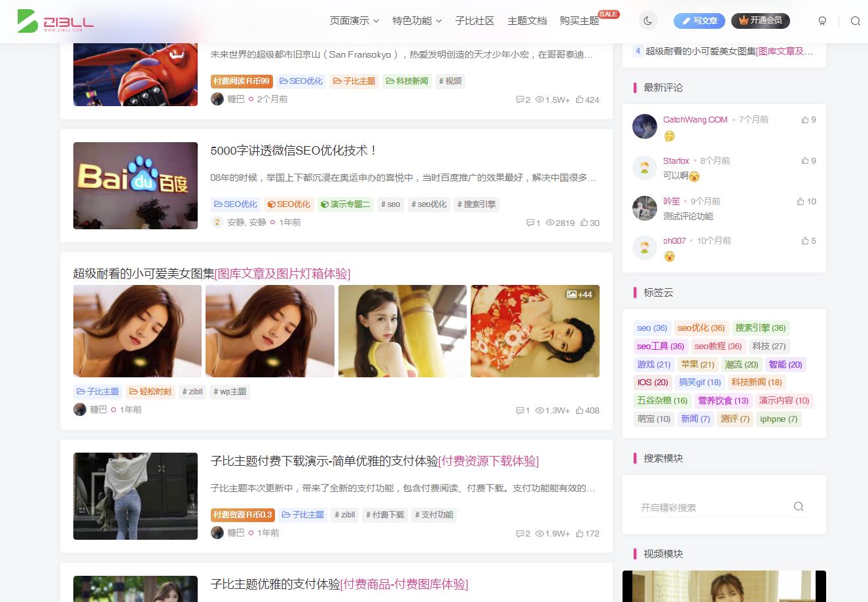Click views icon showing 1.5W+

[x=539, y=100]
